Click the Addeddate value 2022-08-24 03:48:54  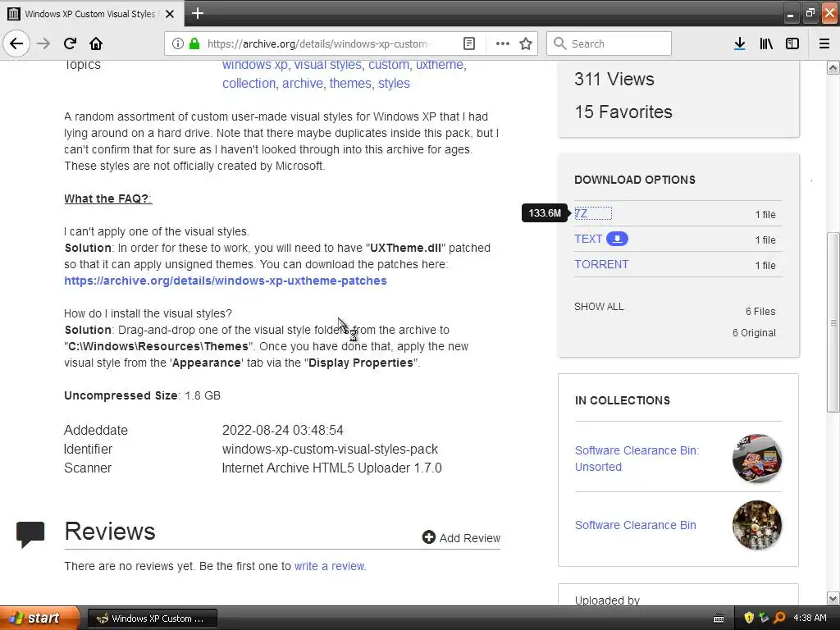pyautogui.click(x=283, y=430)
